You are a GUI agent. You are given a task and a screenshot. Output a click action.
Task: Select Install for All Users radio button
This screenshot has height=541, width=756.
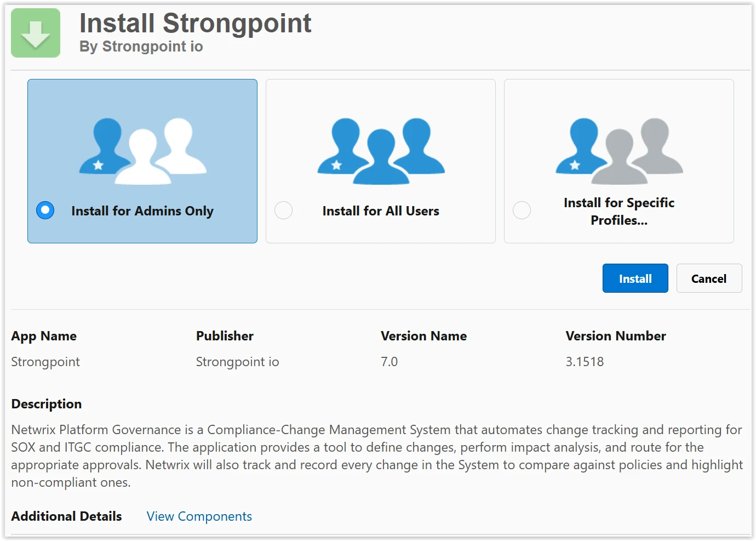[x=283, y=210]
